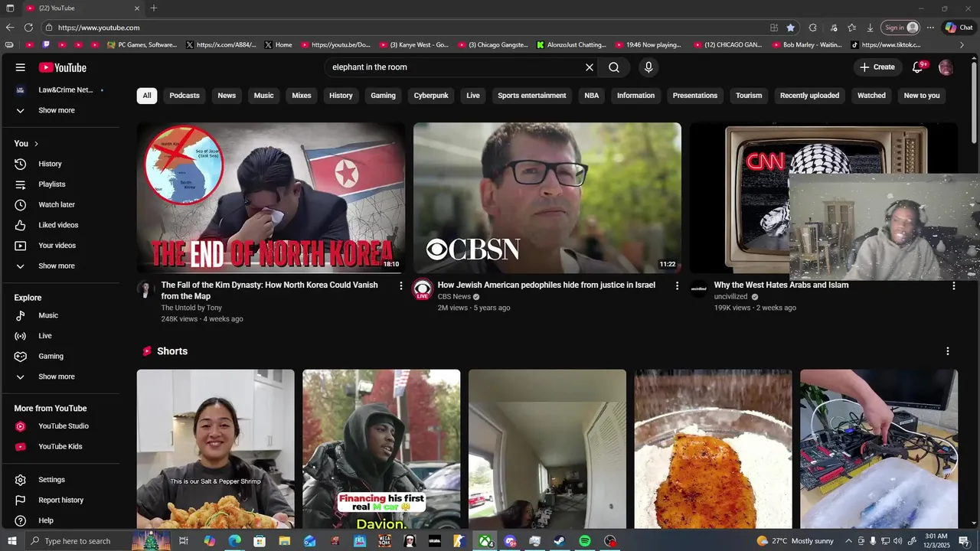Show hidden system tray icons
Viewport: 980px width, 551px height.
click(848, 541)
